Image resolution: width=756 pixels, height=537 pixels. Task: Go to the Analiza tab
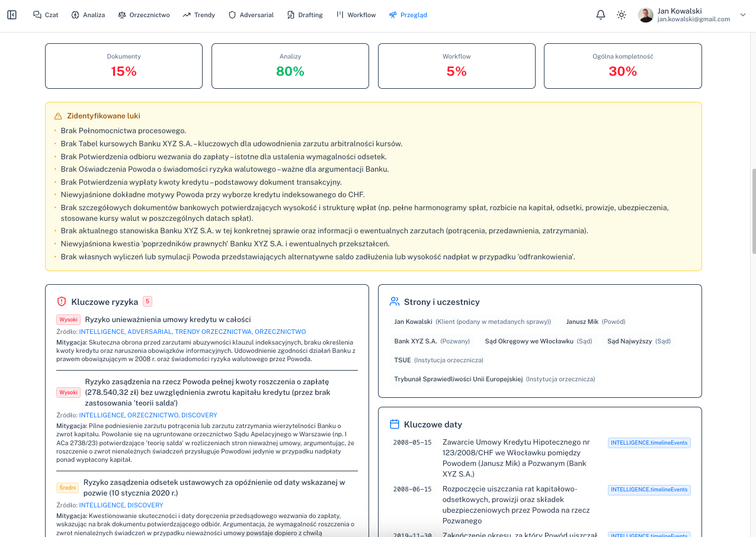pos(88,15)
